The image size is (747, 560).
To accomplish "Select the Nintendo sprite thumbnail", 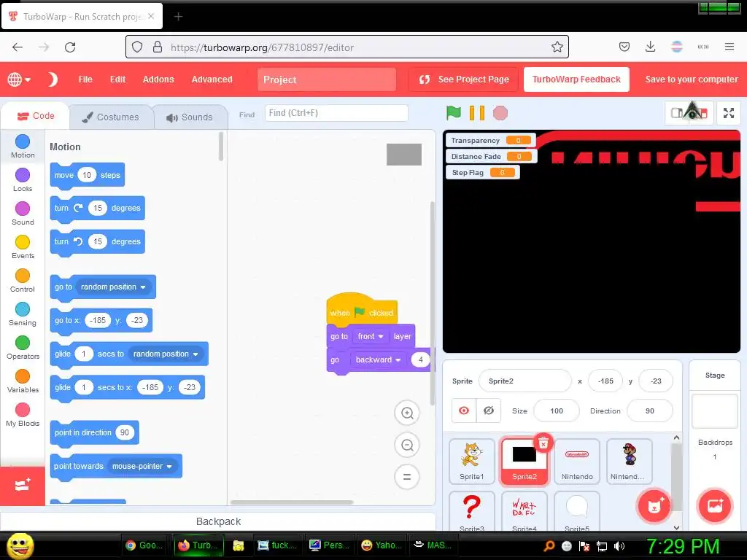I will [577, 461].
